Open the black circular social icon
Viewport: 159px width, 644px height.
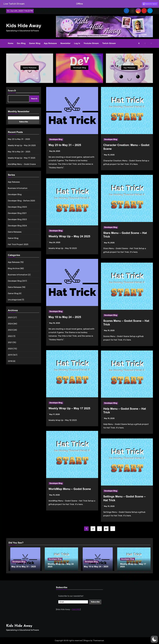[x=132, y=11]
